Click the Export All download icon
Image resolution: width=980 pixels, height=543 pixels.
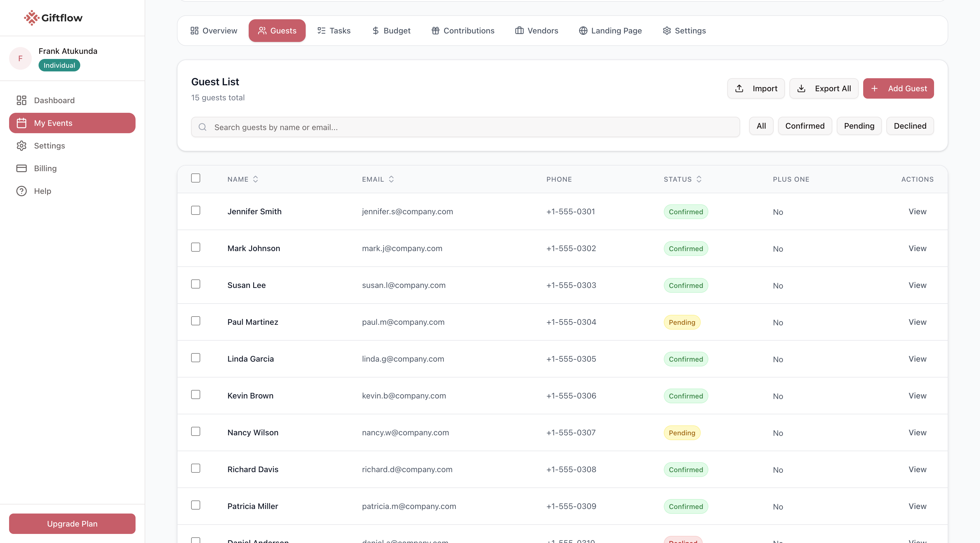pos(801,89)
